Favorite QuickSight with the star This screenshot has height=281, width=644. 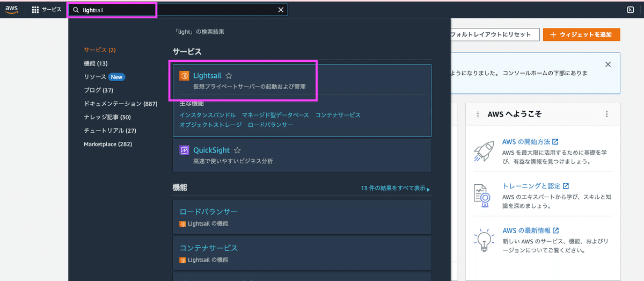237,150
